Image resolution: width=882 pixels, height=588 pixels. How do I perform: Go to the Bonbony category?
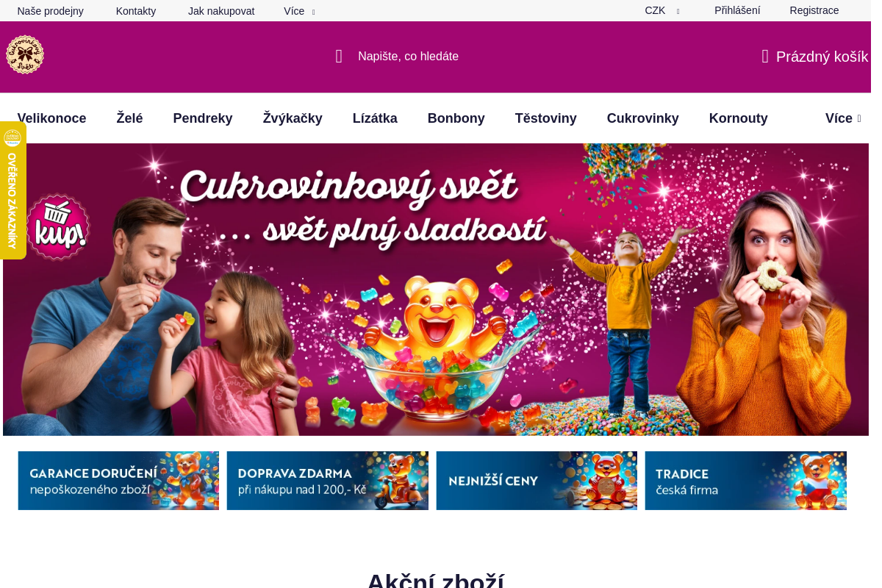[x=456, y=118]
